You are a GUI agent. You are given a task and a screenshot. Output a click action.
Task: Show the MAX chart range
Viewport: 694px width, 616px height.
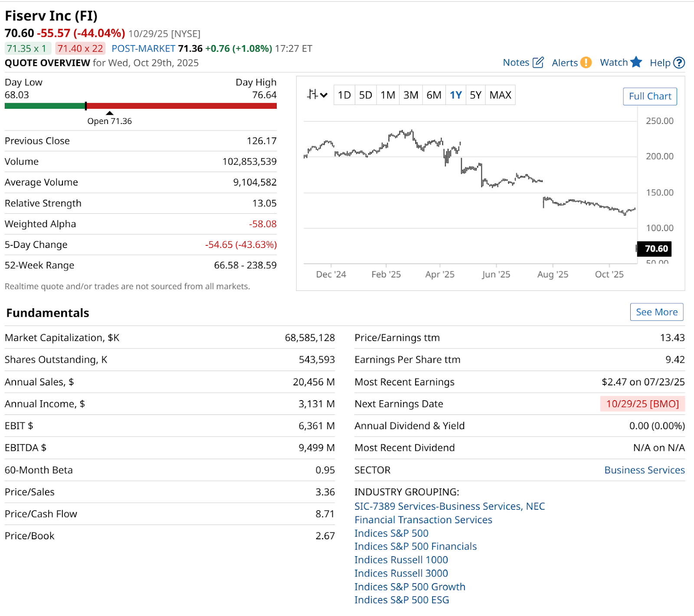tap(500, 95)
